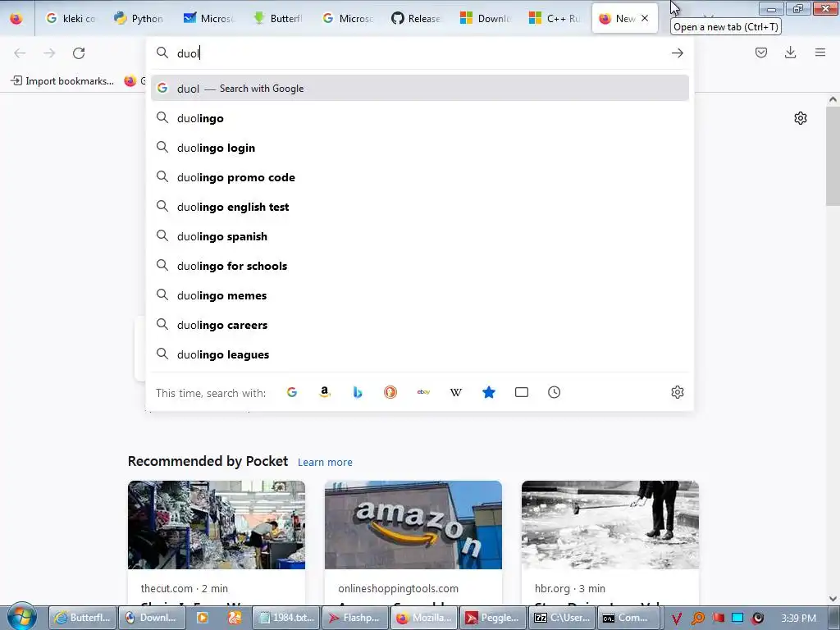The image size is (840, 630).
Task: Click Import bookmarks button
Action: (62, 81)
